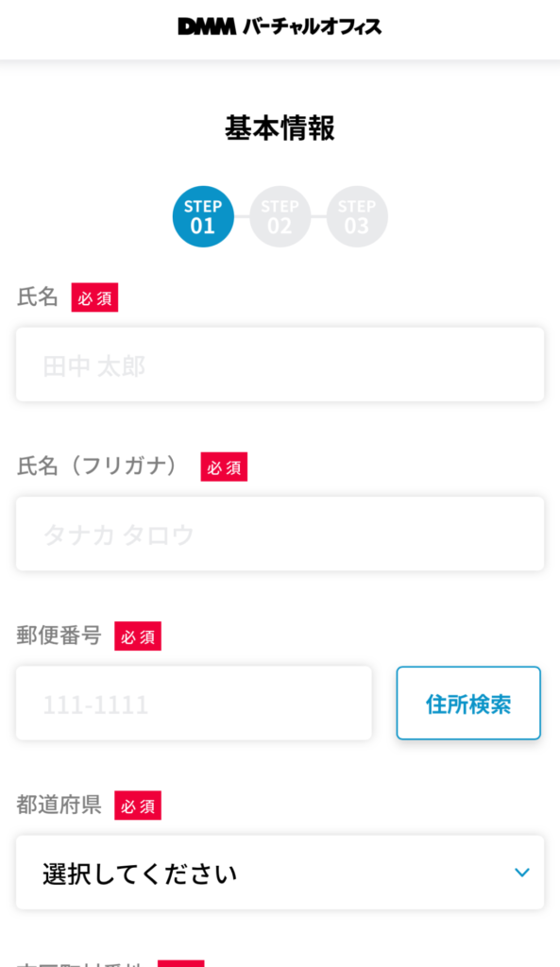The height and width of the screenshot is (967, 560).
Task: Focus the 郵便番号 field showing 111-1111
Action: [x=194, y=703]
